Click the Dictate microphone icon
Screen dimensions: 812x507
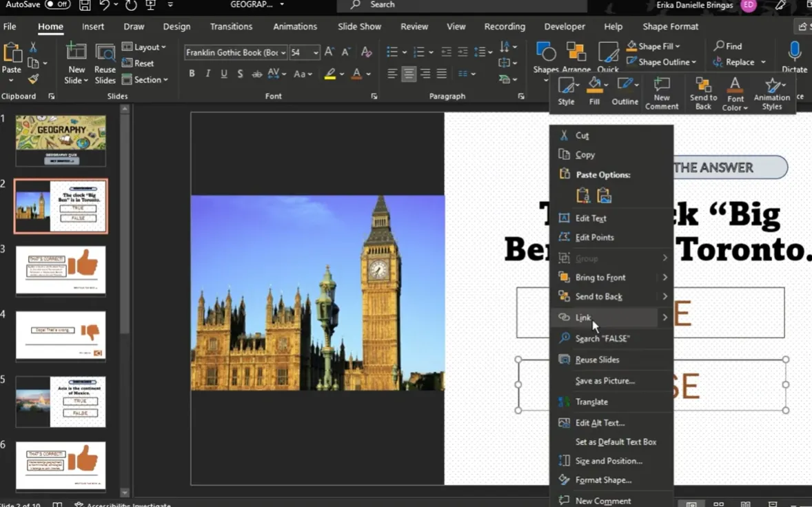794,52
